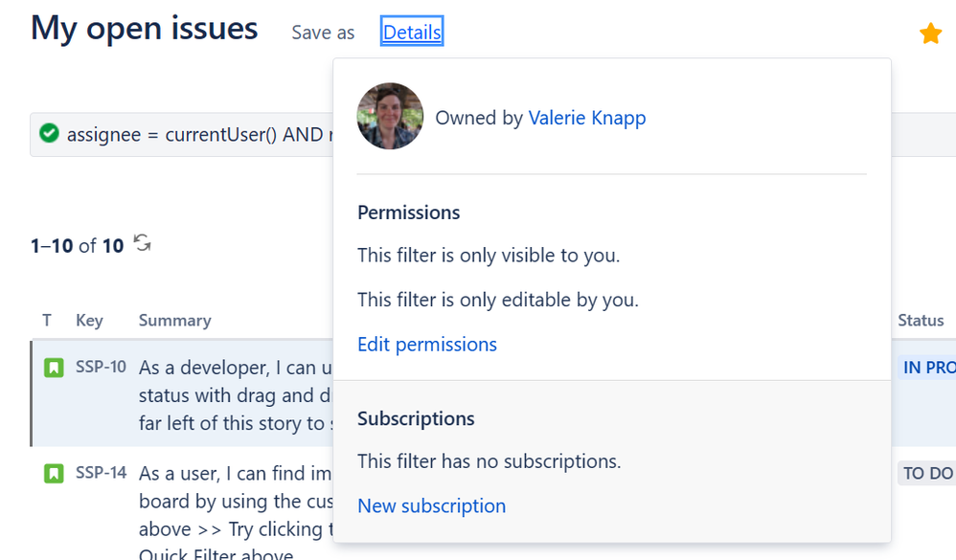Click Valerie Knapp's avatar photo
956x560 pixels.
coord(390,117)
